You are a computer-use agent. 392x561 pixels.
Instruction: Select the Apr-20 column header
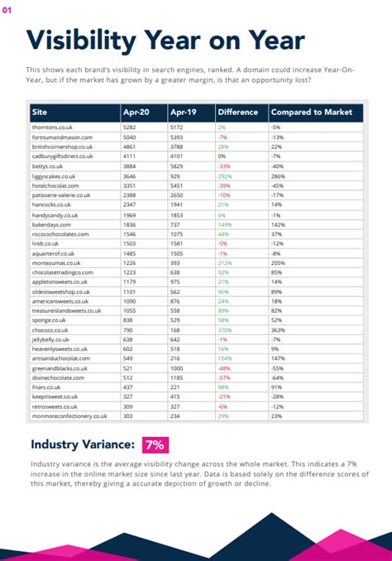pos(136,112)
